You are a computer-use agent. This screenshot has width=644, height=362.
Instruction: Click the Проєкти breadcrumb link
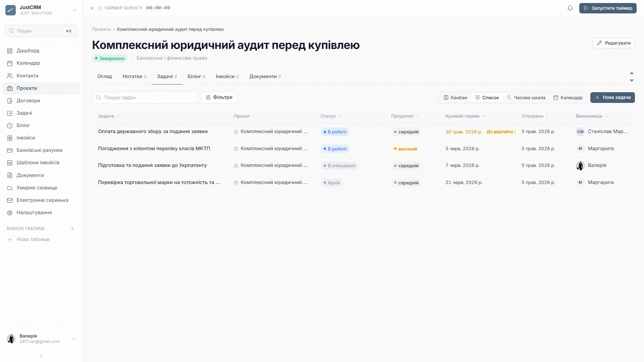pos(101,29)
